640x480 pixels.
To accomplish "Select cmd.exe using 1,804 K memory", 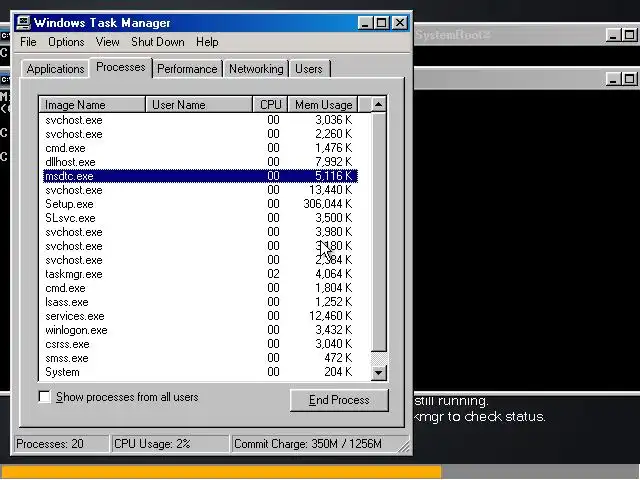I will pyautogui.click(x=200, y=288).
